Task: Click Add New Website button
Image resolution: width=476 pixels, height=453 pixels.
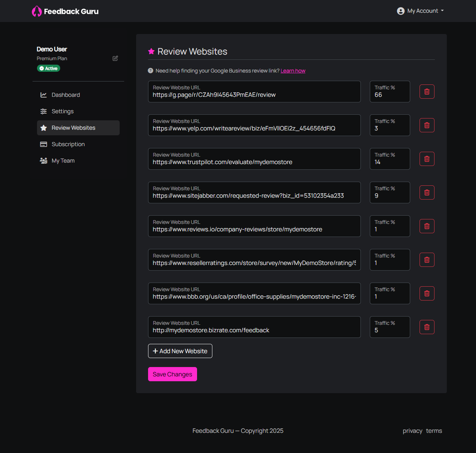Action: tap(180, 351)
